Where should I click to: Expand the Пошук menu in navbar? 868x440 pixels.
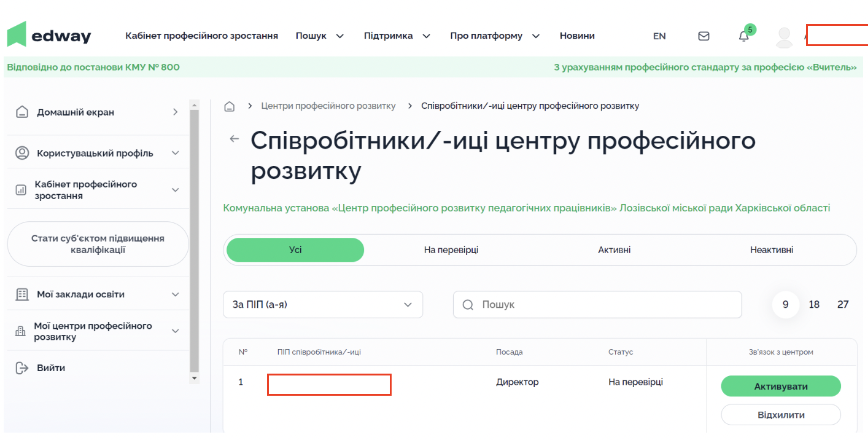pyautogui.click(x=319, y=36)
